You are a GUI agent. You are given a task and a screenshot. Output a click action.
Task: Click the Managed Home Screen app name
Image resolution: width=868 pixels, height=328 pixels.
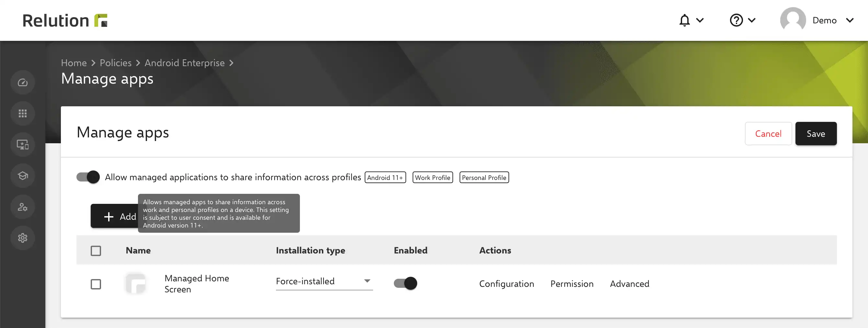coord(197,284)
